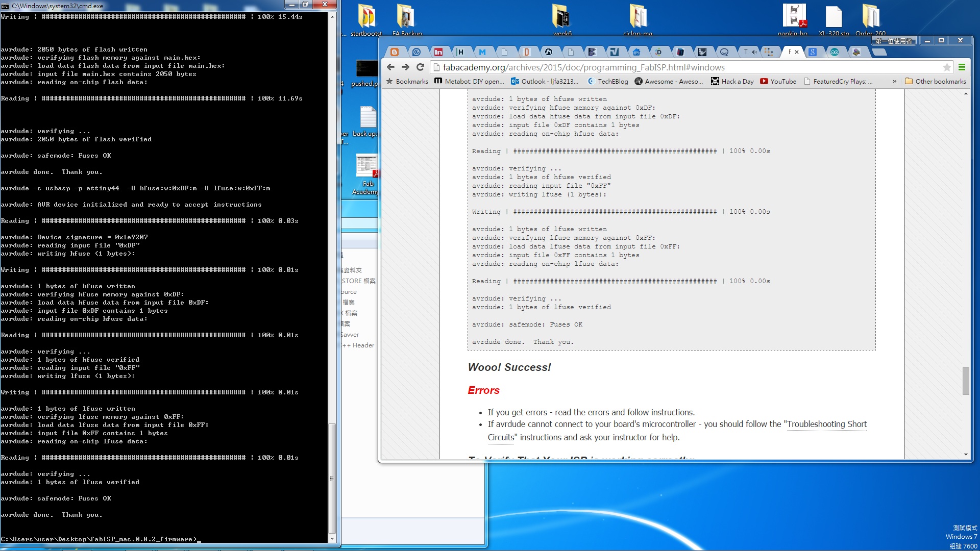The width and height of the screenshot is (980, 551).
Task: Open the Other bookmarks folder
Action: click(935, 81)
